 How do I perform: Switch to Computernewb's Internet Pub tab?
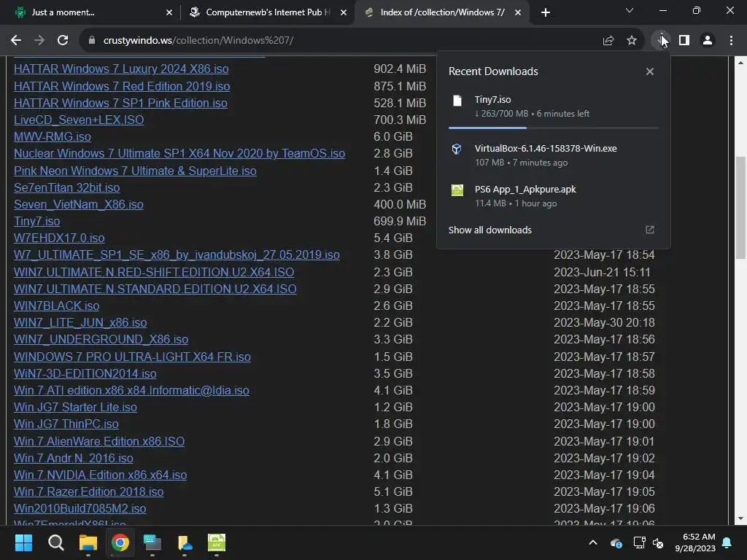point(267,12)
